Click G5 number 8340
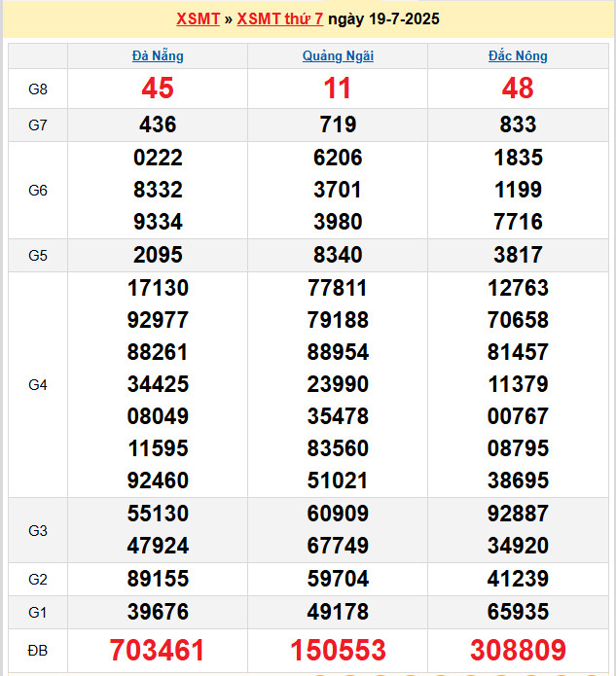 coord(338,255)
